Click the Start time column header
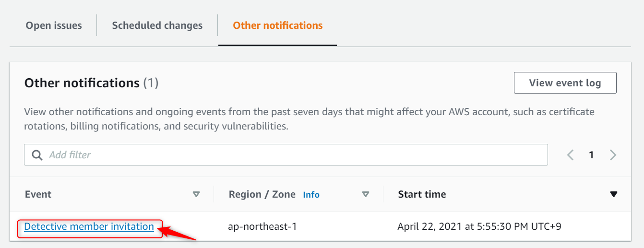 click(422, 194)
